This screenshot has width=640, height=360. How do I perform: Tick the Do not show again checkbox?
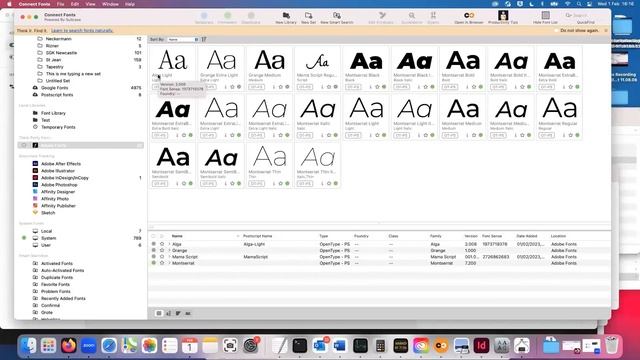click(556, 31)
